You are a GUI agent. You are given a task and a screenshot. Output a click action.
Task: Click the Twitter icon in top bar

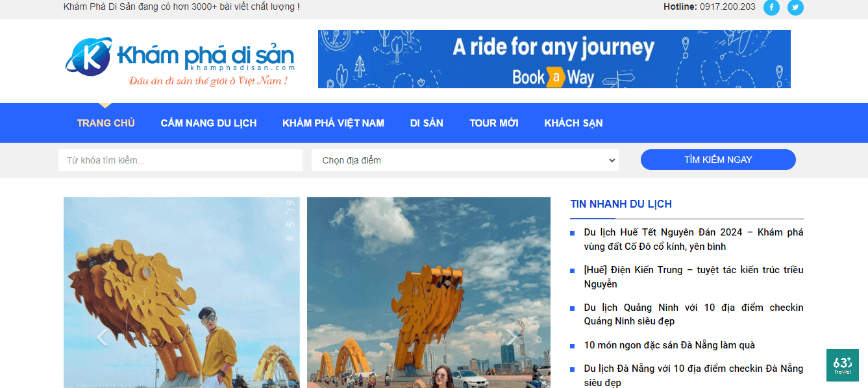pos(795,7)
